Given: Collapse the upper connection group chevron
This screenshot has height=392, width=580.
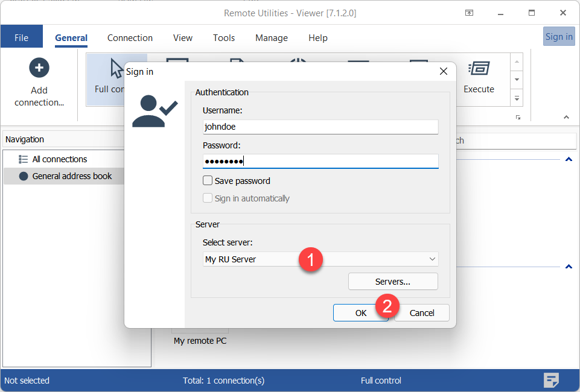Looking at the screenshot, I should 568,160.
